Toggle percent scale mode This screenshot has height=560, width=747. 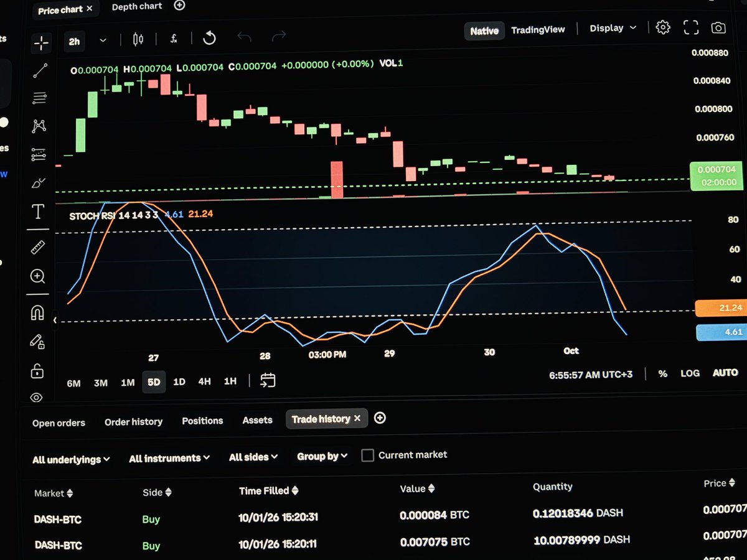pos(663,373)
